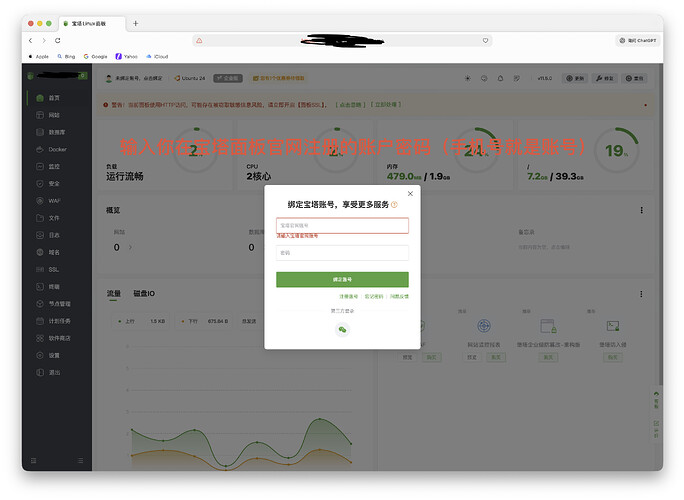Image resolution: width=684 pixels, height=500 pixels.
Task: Open 终端 terminal in the sidebar
Action: [54, 286]
